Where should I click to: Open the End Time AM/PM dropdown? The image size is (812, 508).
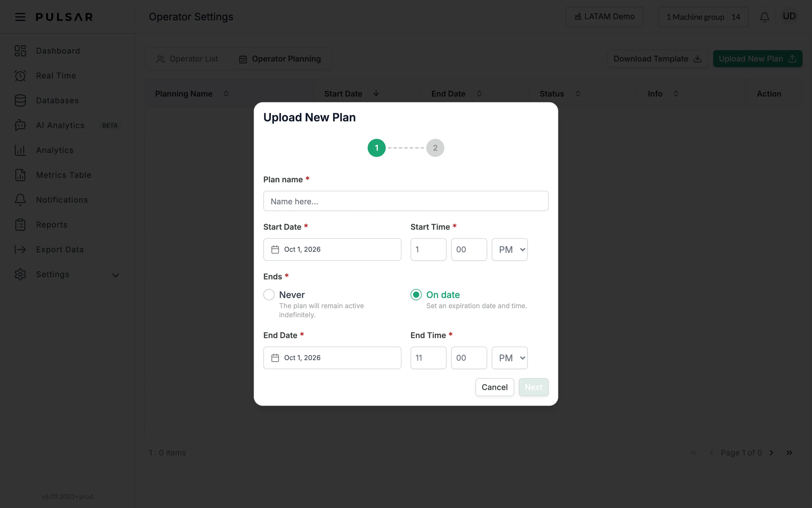coord(510,358)
